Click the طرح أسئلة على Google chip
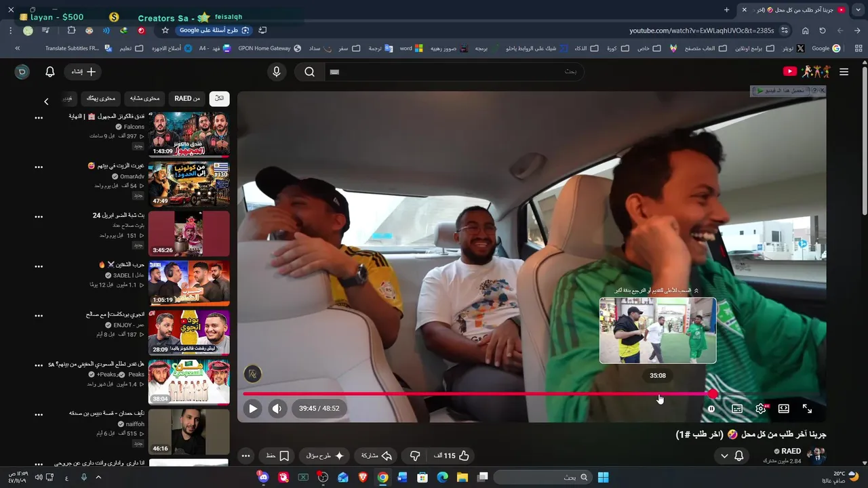Screen dimensions: 868x488 tap(214, 30)
